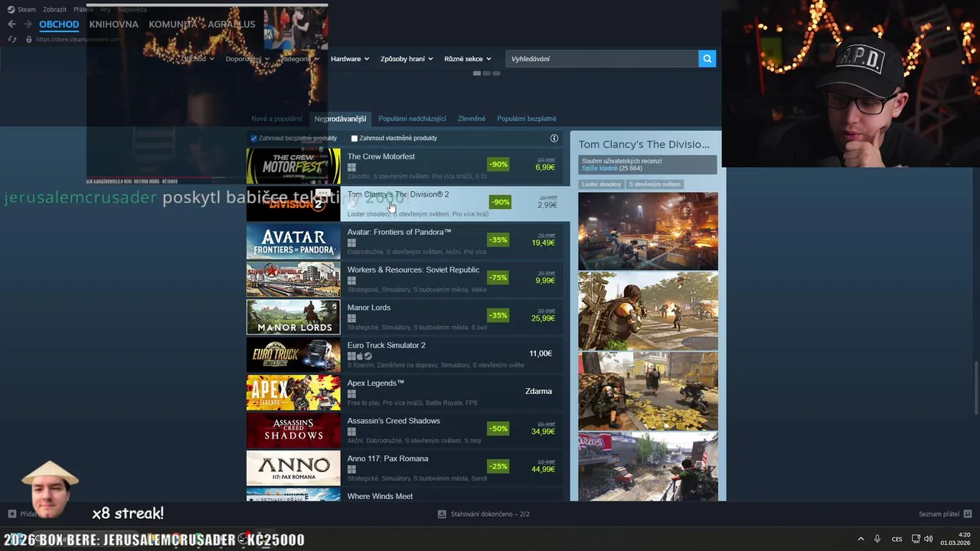The image size is (980, 551).
Task: Click Spíše kladné review summary
Action: coord(599,168)
